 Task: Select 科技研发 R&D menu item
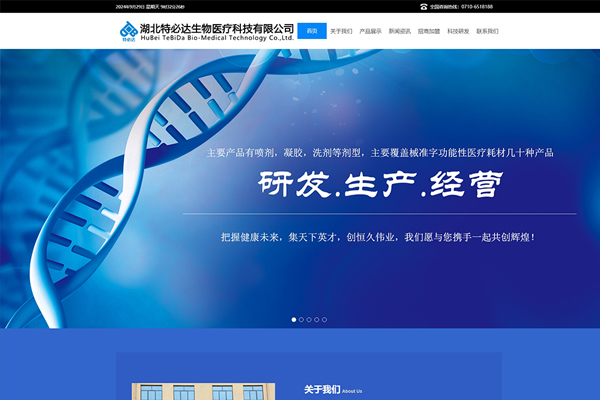click(458, 31)
